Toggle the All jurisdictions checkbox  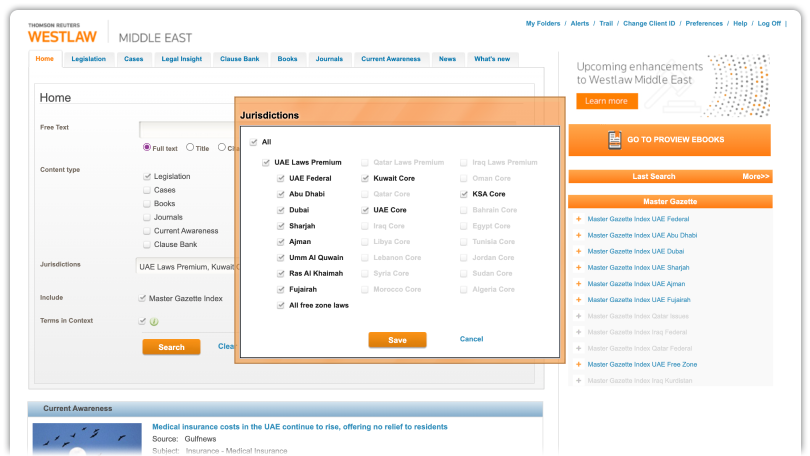tap(254, 143)
